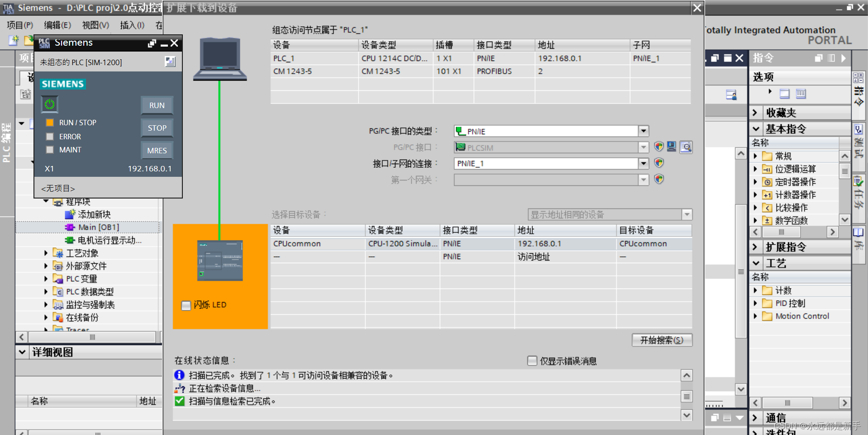Open the 显示地址相同的设备 dropdown
The image size is (868, 435).
687,214
